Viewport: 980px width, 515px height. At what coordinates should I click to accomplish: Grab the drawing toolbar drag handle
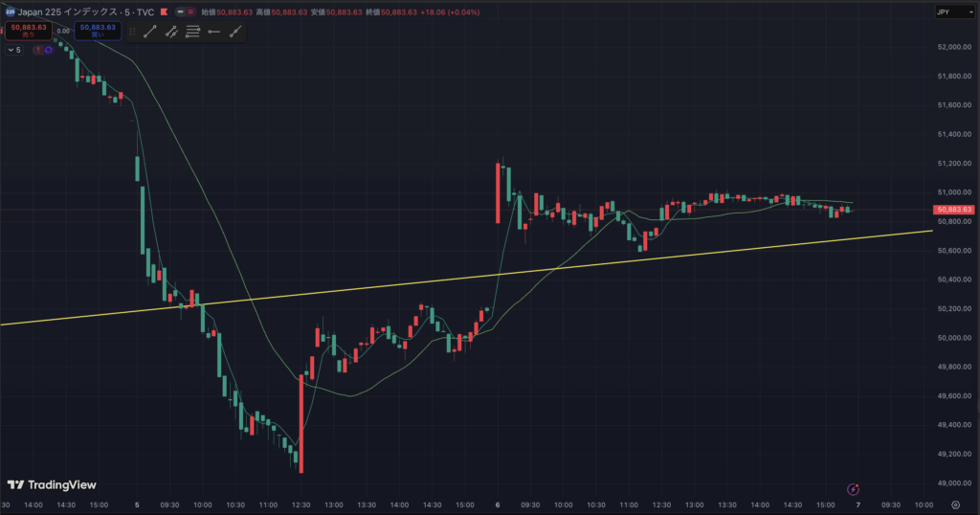[x=132, y=32]
